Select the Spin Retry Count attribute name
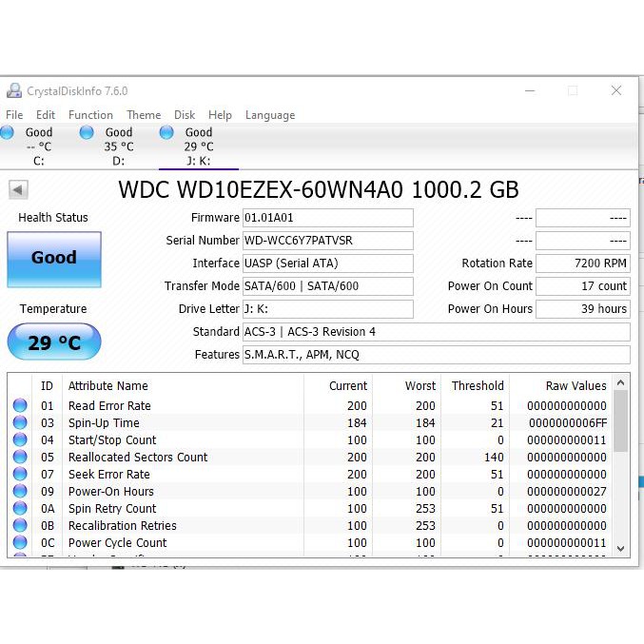Image resolution: width=644 pixels, height=644 pixels. 112,509
